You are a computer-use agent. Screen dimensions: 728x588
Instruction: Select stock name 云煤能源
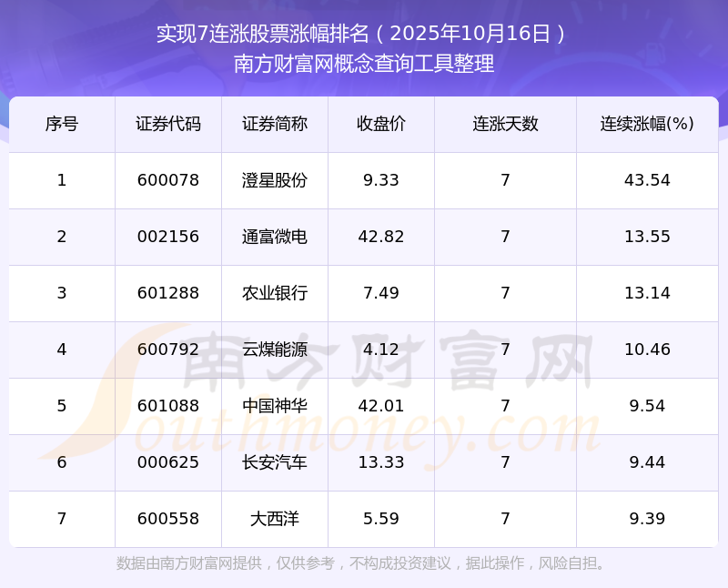(x=275, y=350)
